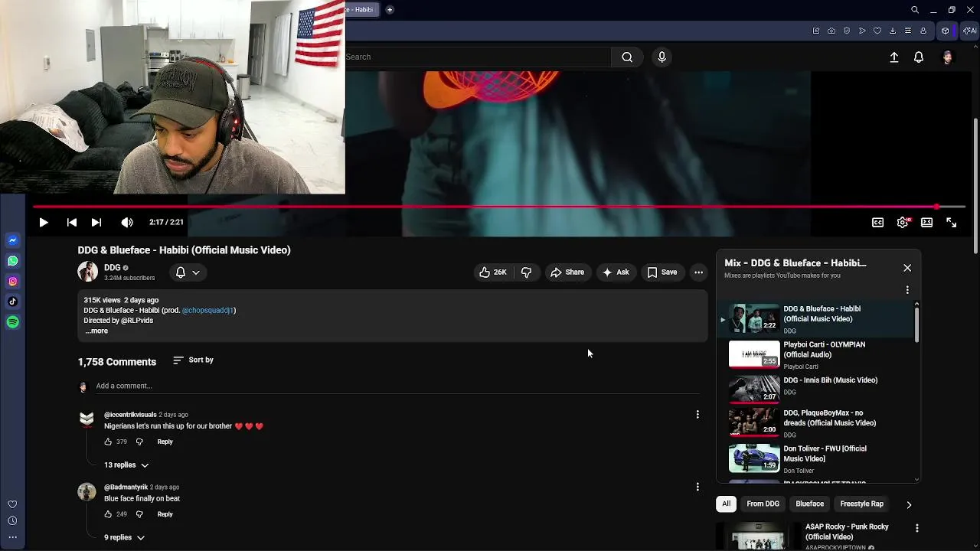Open sidebar bookmarks heart icon
The height and width of the screenshot is (551, 980).
click(x=12, y=504)
